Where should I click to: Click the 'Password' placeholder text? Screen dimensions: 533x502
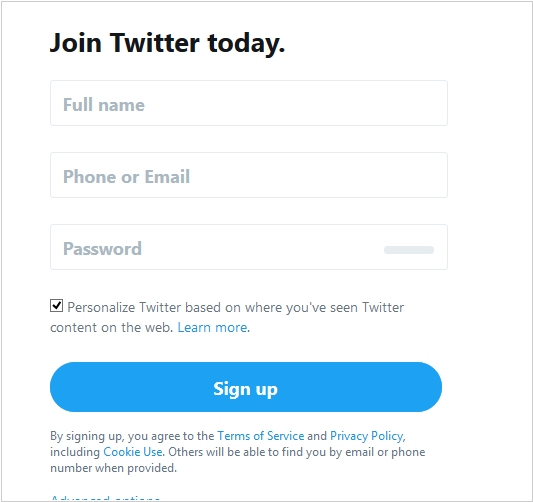(102, 249)
